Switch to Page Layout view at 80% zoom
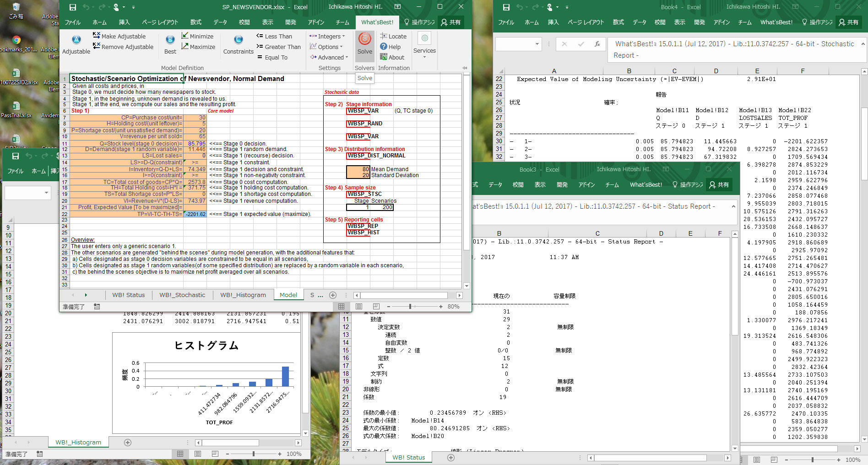The image size is (868, 465). tap(358, 307)
